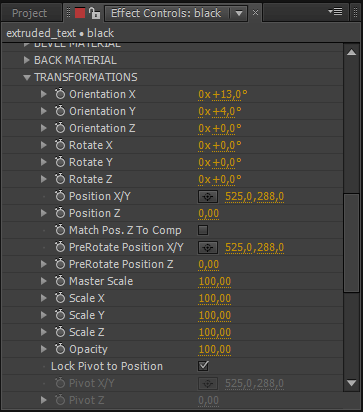363x412 pixels.
Task: Click Master Scale value 100,00
Action: pos(215,282)
